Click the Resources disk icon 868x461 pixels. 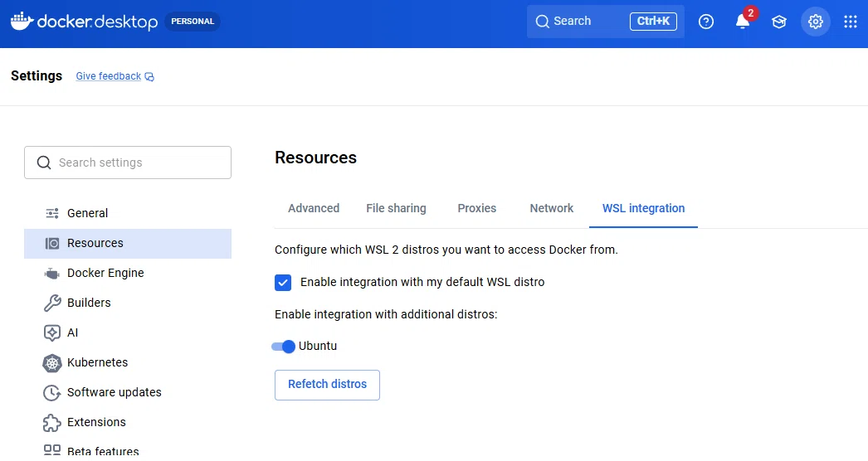tap(52, 244)
